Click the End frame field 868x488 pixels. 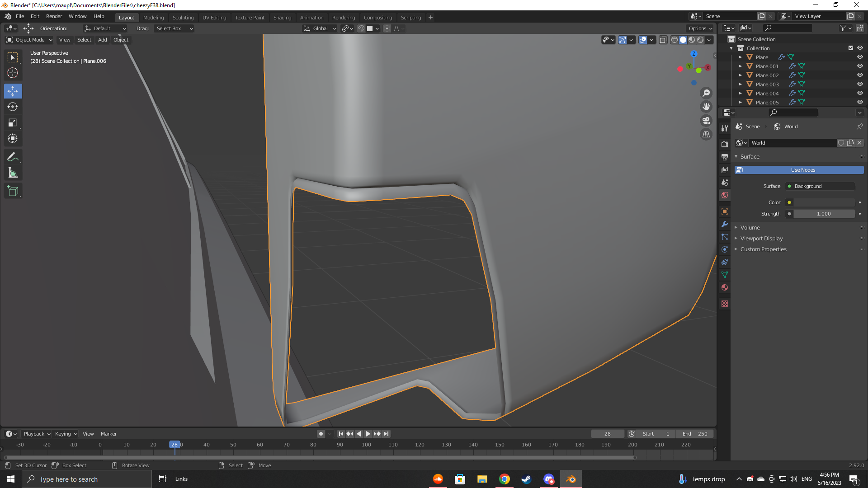(x=695, y=434)
